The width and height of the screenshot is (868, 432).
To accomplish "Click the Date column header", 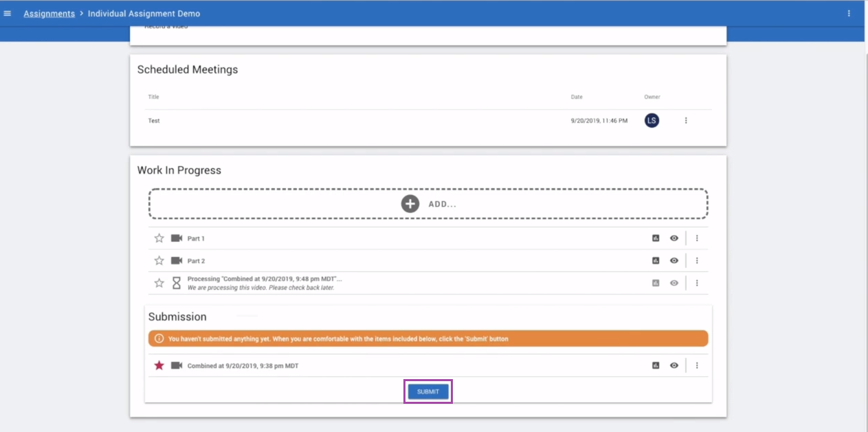I will [577, 97].
